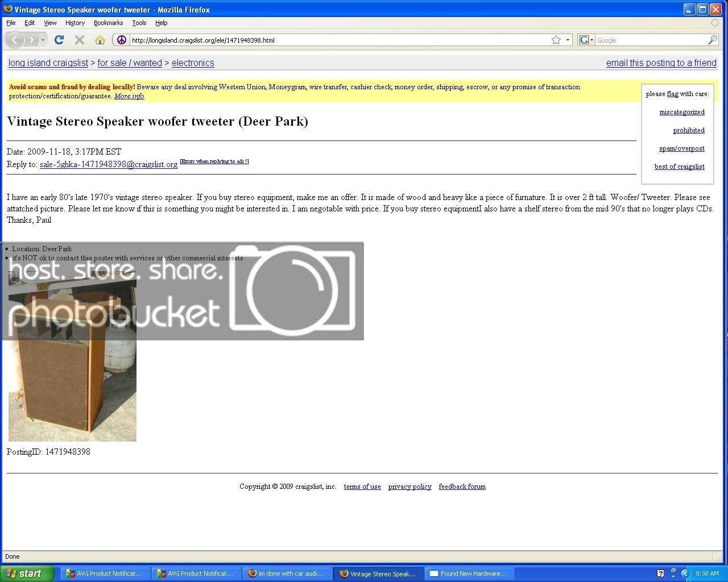
Task: Open the Found New Hardware taskbar item
Action: [470, 573]
